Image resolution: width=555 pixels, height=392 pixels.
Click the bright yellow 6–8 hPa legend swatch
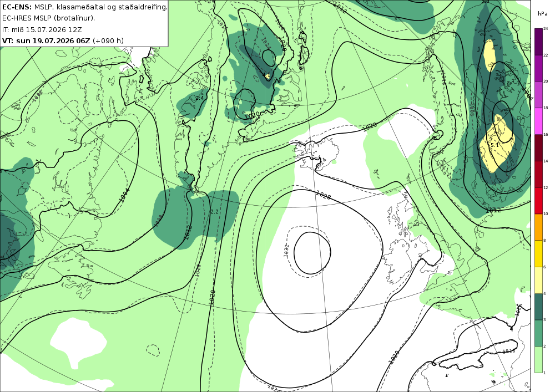[x=538, y=253]
